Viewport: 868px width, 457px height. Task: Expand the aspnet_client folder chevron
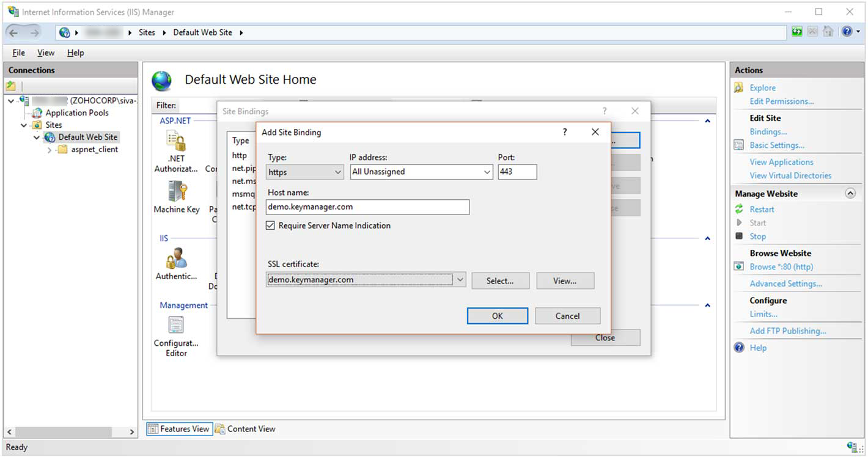tap(50, 150)
